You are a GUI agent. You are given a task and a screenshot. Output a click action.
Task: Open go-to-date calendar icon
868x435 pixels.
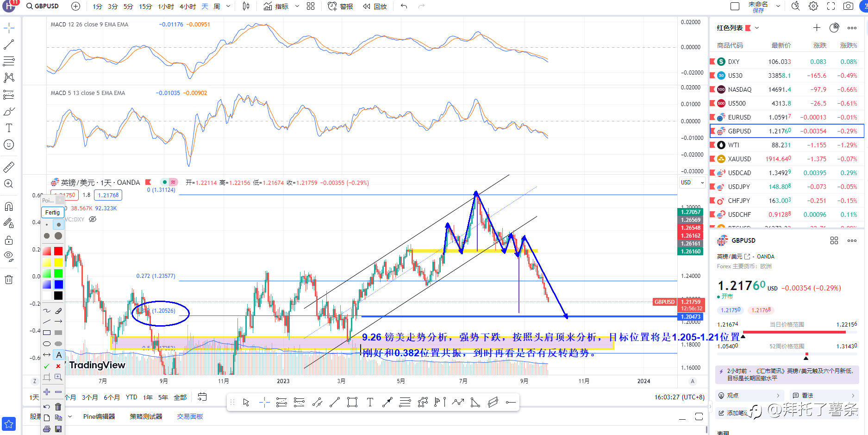coord(202,397)
